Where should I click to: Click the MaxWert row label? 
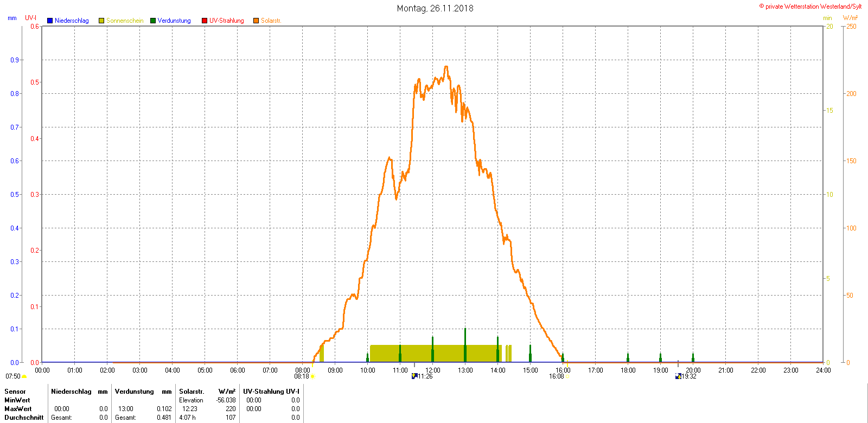coord(18,409)
